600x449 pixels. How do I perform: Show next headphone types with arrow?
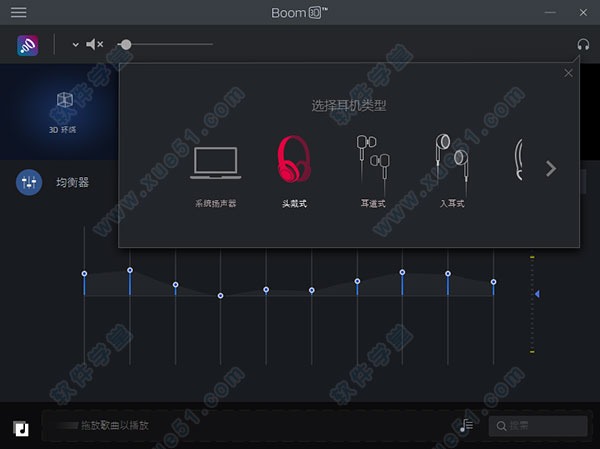coord(551,168)
